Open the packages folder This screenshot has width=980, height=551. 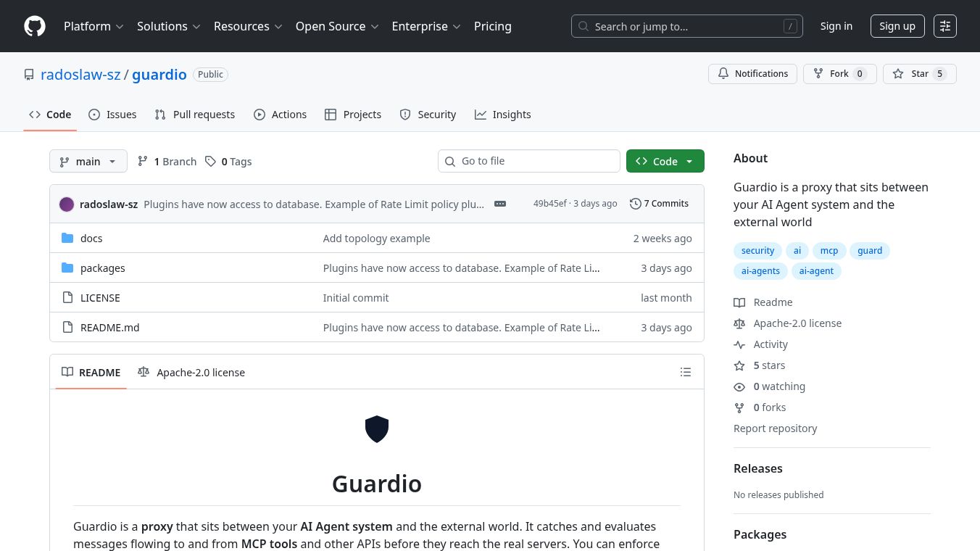(103, 268)
